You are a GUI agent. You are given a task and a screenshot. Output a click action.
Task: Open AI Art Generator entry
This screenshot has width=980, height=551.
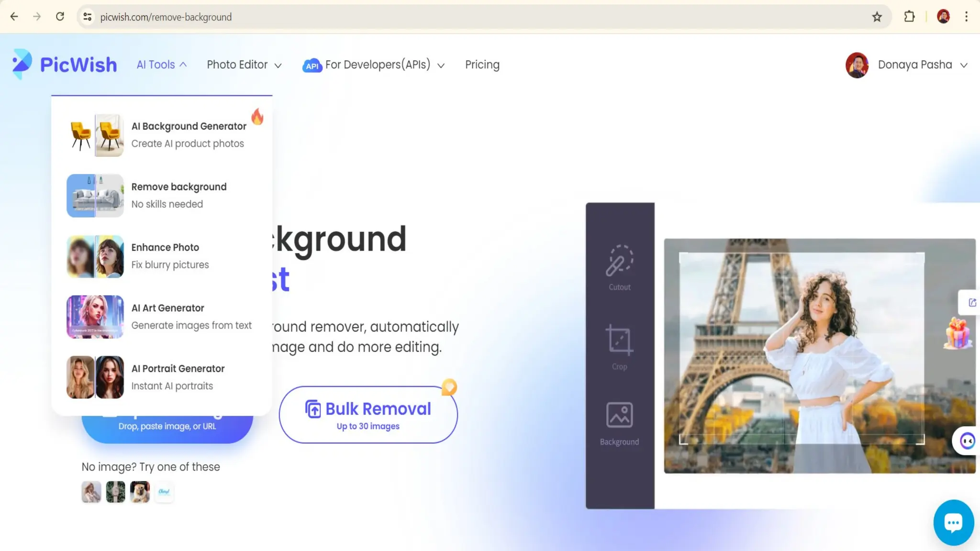(x=167, y=308)
